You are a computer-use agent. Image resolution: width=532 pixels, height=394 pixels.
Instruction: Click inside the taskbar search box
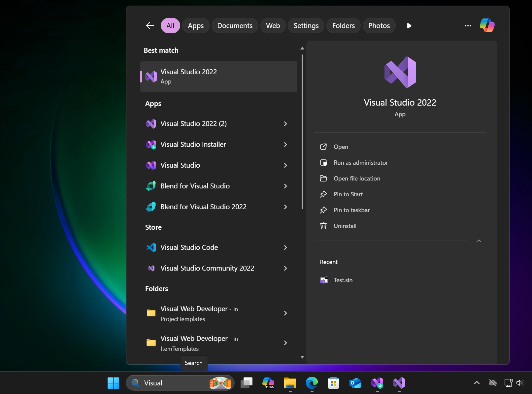point(168,383)
